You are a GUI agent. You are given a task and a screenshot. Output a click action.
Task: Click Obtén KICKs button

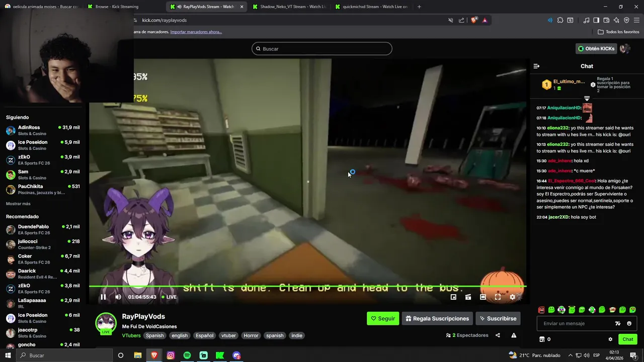click(x=596, y=49)
